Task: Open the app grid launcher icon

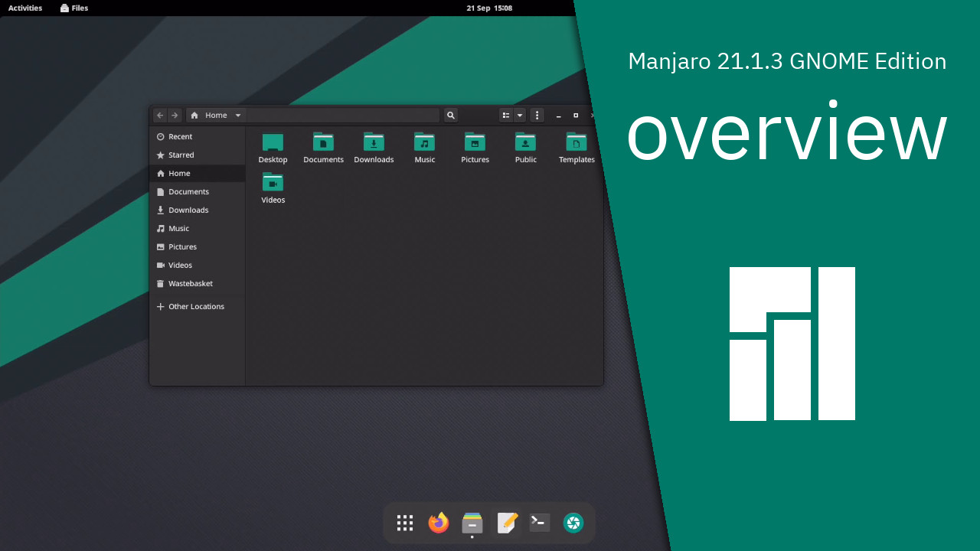Action: (404, 523)
